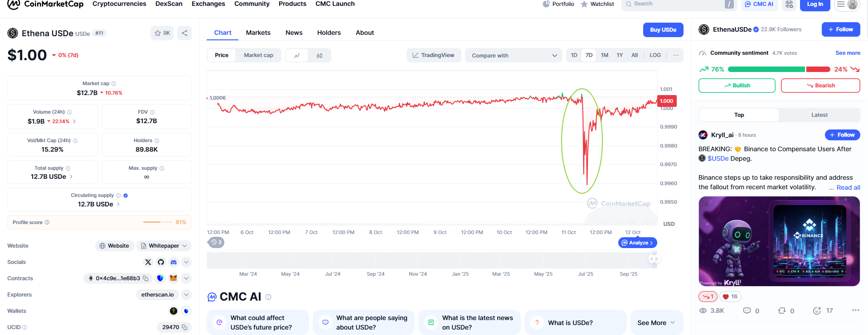Viewport: 868px width, 335px height.
Task: Add USDe to watchlist via star icon
Action: pos(162,33)
